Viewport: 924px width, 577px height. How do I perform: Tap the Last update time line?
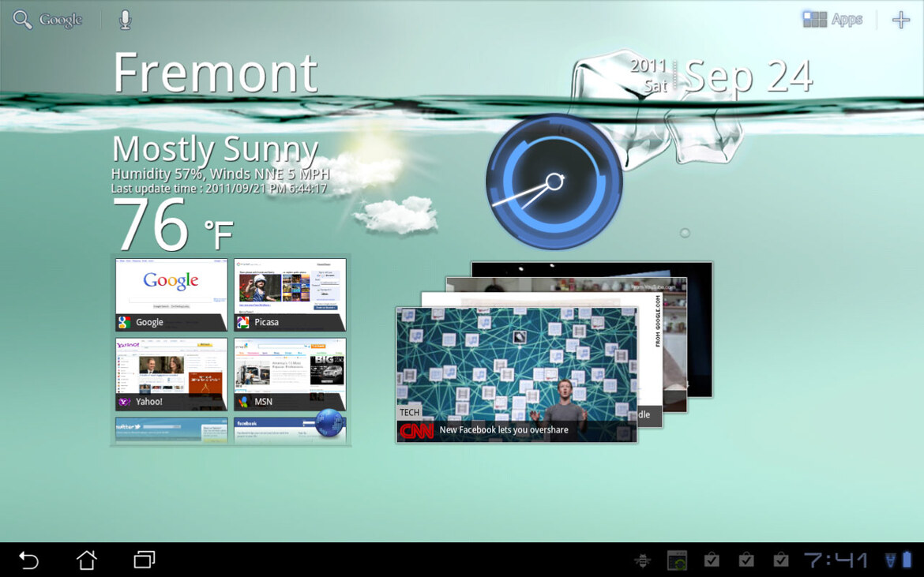(x=219, y=189)
